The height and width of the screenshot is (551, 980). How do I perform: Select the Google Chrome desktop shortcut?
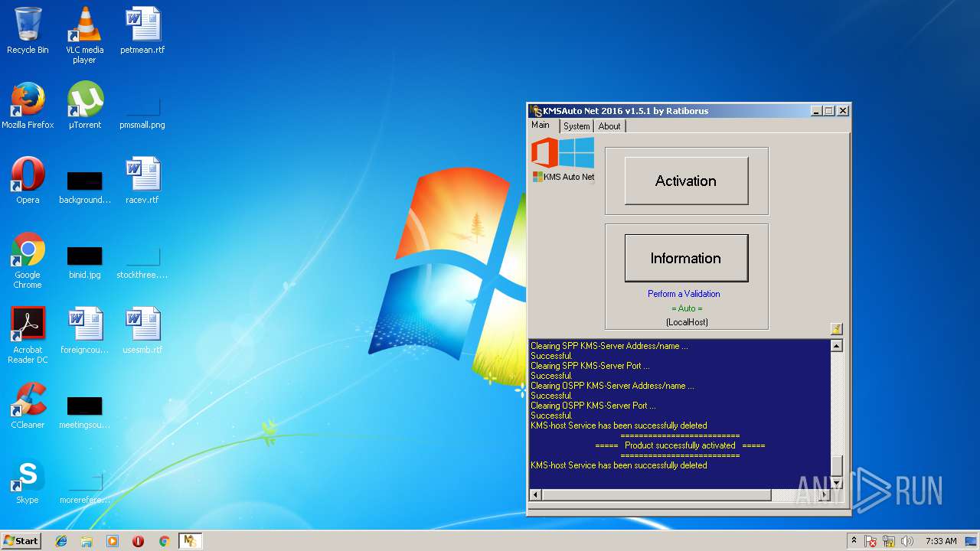[x=28, y=260]
